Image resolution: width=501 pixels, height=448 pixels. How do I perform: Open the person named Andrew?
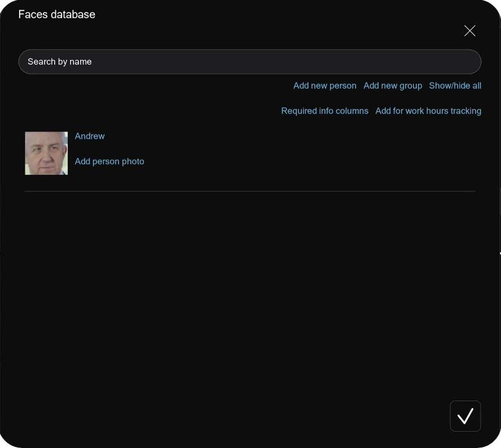[90, 136]
